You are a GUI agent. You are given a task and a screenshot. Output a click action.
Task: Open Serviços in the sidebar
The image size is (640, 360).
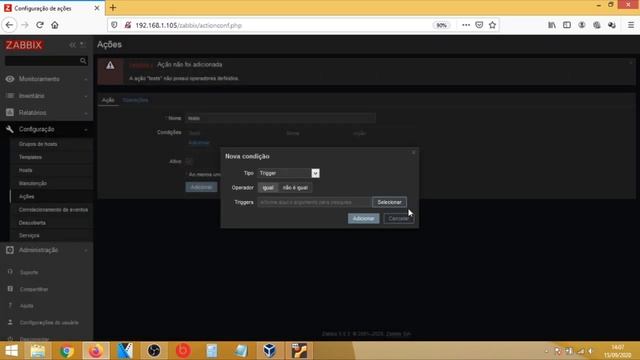point(29,236)
